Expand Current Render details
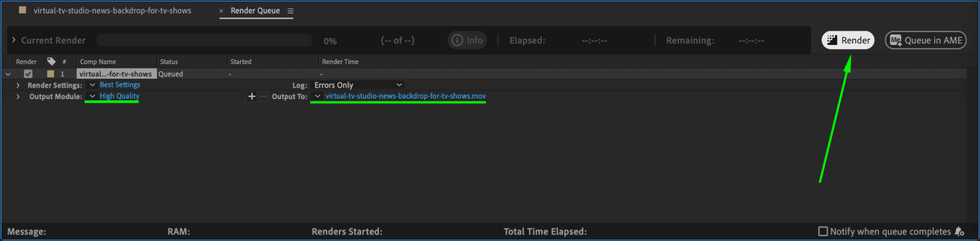Viewport: 980px width, 241px height. coord(14,40)
